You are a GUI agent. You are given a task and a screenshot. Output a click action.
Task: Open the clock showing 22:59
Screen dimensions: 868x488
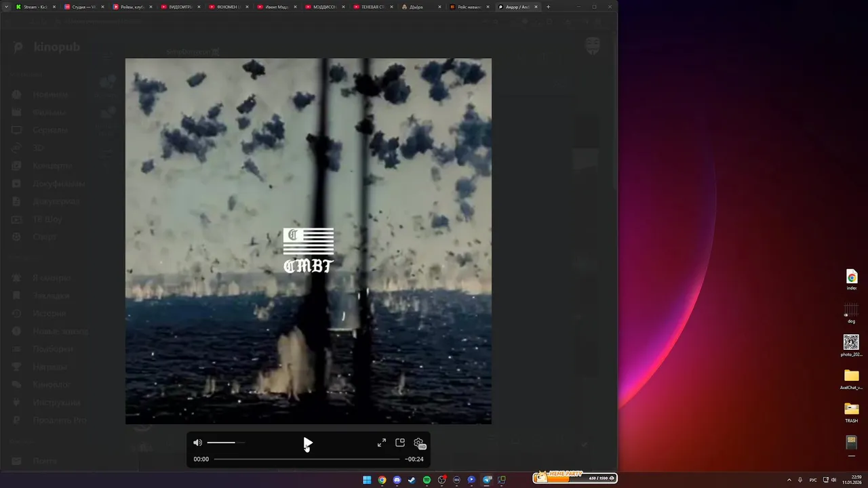coord(852,480)
